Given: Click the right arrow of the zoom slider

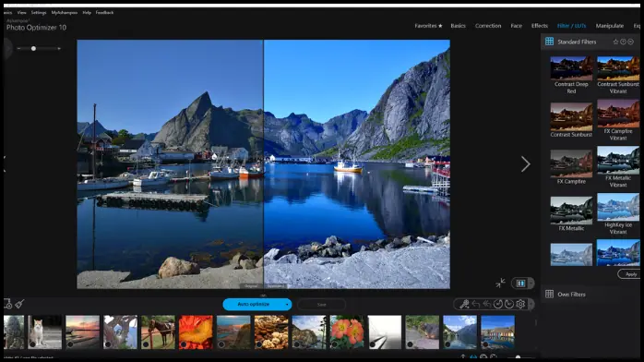Looking at the screenshot, I should (59, 49).
